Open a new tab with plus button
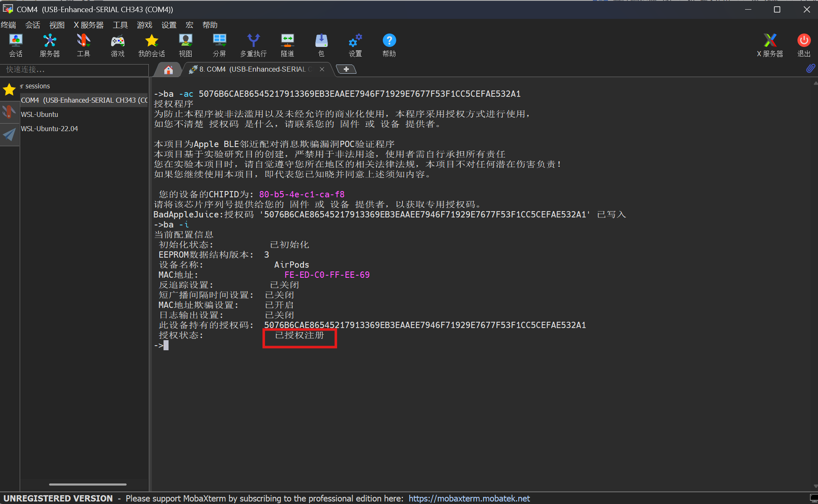The width and height of the screenshot is (818, 504). click(x=346, y=70)
